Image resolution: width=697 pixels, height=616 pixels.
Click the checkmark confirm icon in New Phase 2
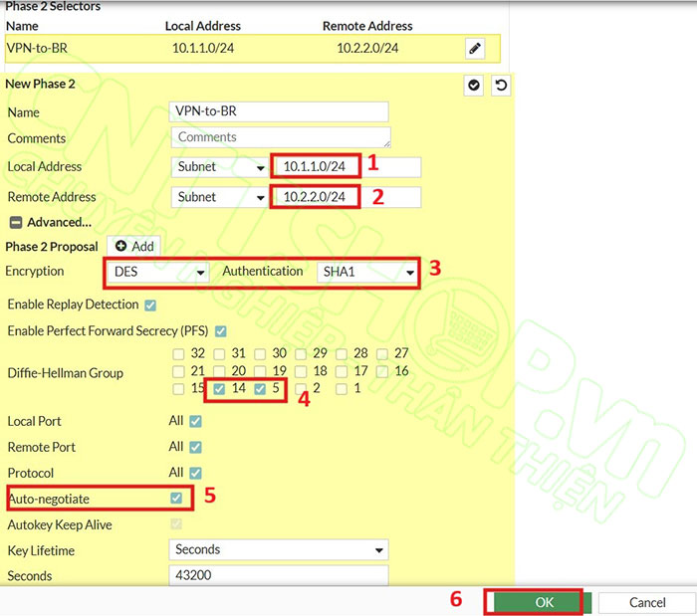point(474,86)
